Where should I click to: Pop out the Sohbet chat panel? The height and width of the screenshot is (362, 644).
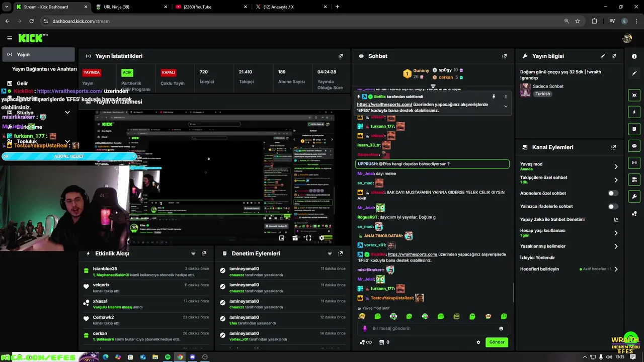[505, 56]
